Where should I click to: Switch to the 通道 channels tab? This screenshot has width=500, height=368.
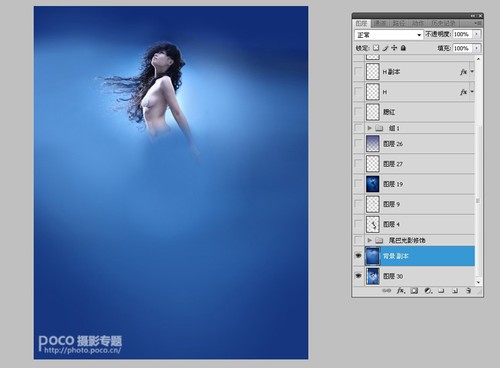[380, 23]
